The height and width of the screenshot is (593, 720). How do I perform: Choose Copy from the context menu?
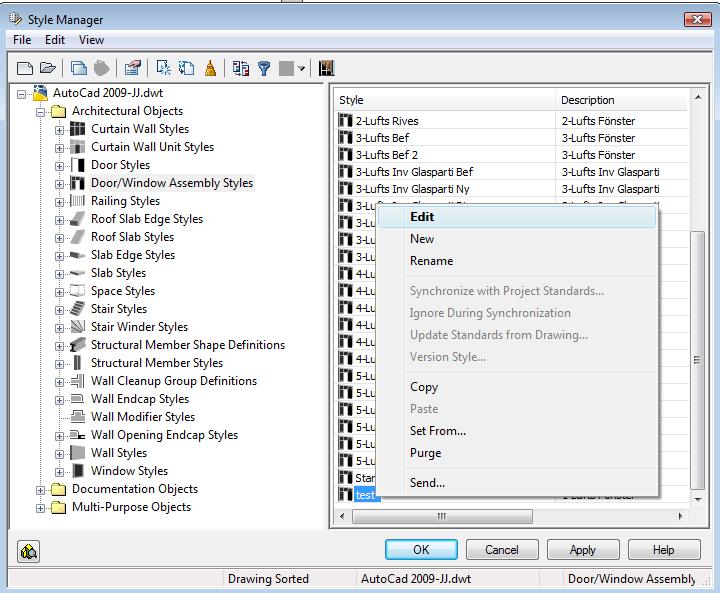pos(518,387)
